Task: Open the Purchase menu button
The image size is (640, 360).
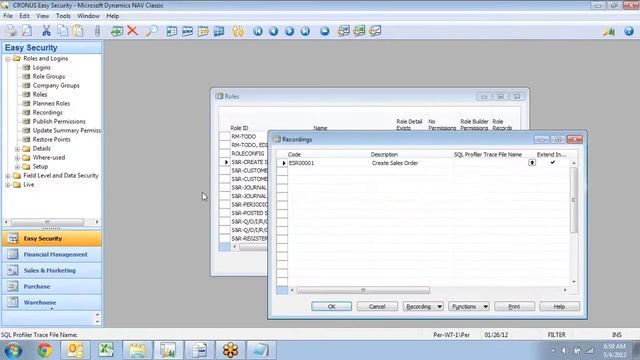Action: (x=51, y=286)
